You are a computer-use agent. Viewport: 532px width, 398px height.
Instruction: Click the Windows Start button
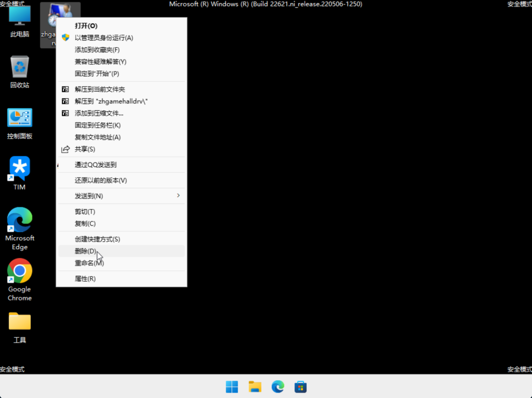[x=232, y=387]
